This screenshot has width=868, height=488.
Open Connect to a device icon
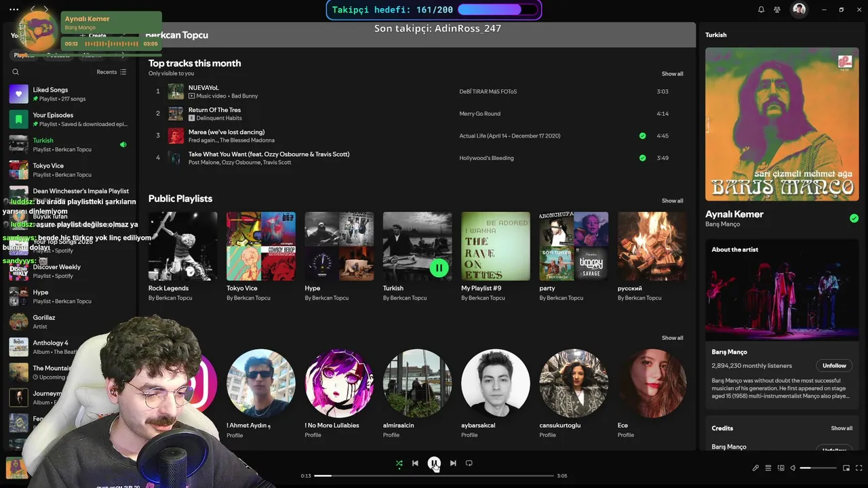pos(781,468)
